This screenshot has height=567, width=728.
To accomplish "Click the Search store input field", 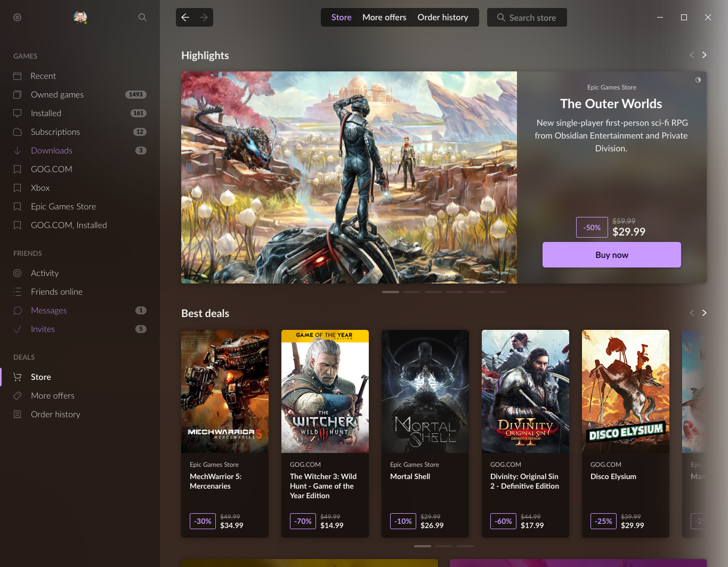I will 527,17.
